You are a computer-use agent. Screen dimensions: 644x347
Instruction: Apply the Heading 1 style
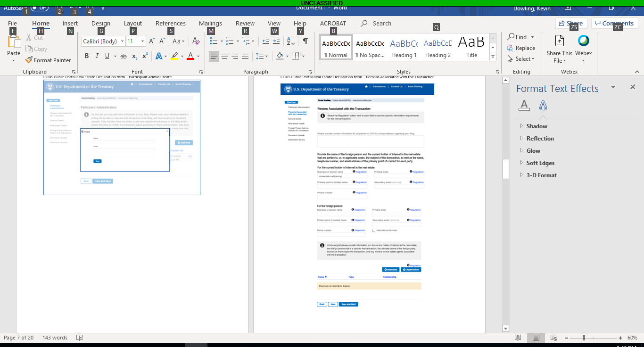pos(404,47)
